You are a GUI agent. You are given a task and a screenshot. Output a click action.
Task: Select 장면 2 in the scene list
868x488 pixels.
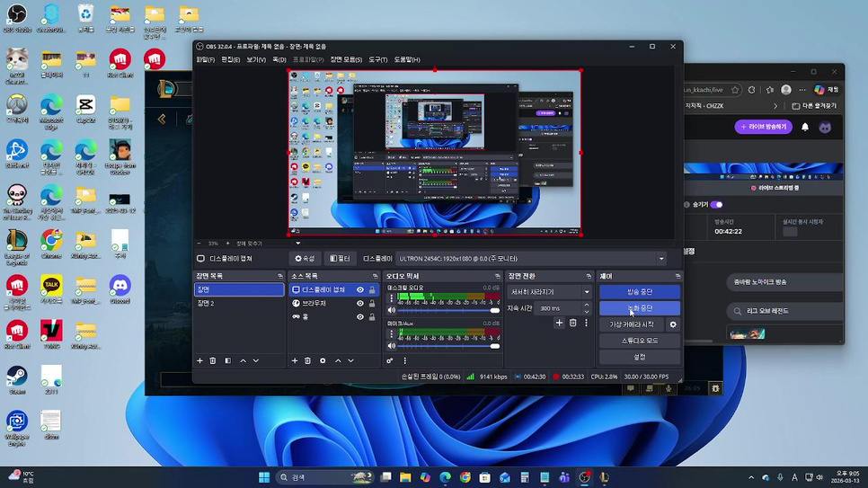pos(207,304)
